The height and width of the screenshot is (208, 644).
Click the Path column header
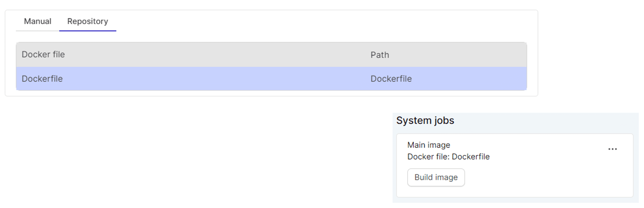[x=379, y=55]
